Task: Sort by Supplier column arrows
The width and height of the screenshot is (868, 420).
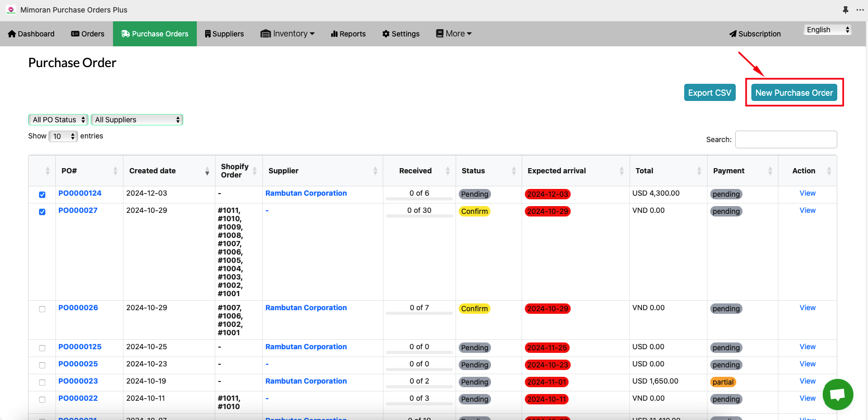Action: pyautogui.click(x=375, y=171)
